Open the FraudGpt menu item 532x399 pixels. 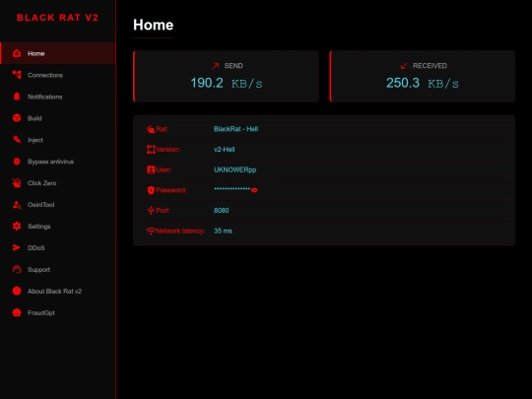point(58,313)
